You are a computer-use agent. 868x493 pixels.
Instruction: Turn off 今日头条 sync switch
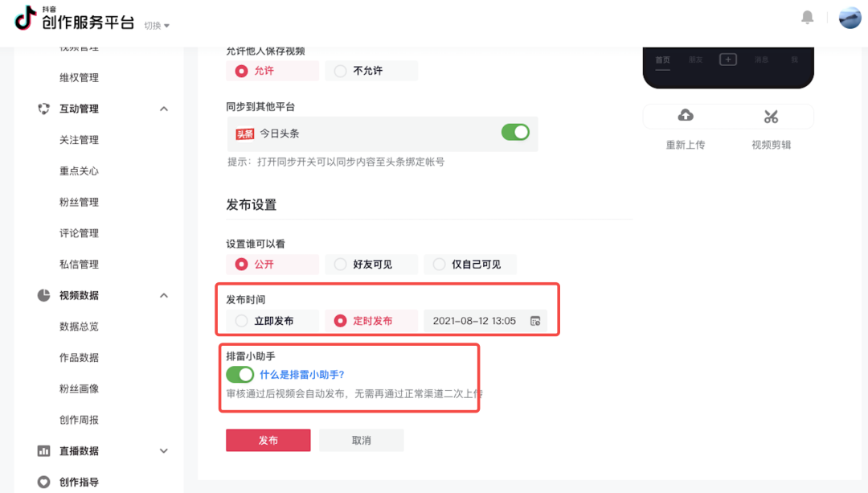click(x=515, y=132)
